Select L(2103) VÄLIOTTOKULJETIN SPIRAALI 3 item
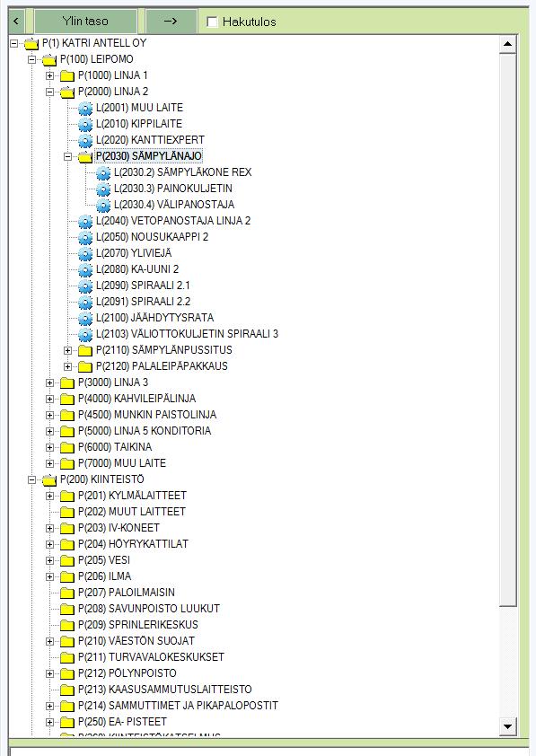The image size is (536, 756). [187, 334]
